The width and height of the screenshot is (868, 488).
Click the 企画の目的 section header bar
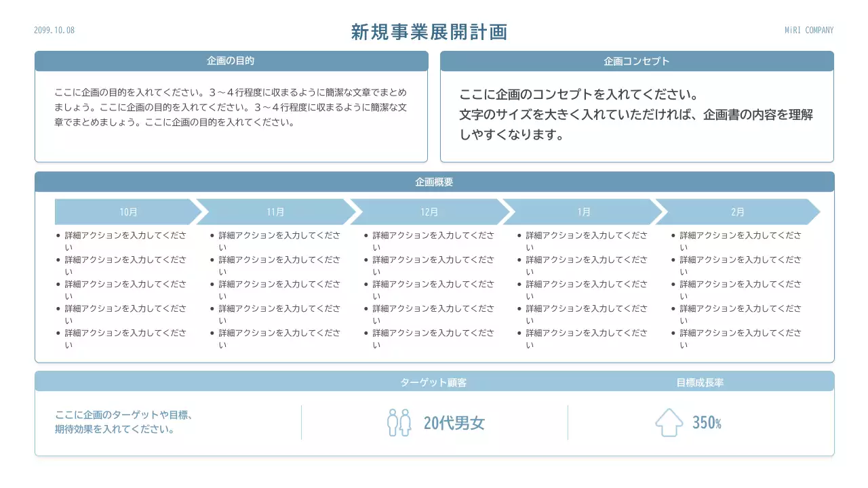232,60
